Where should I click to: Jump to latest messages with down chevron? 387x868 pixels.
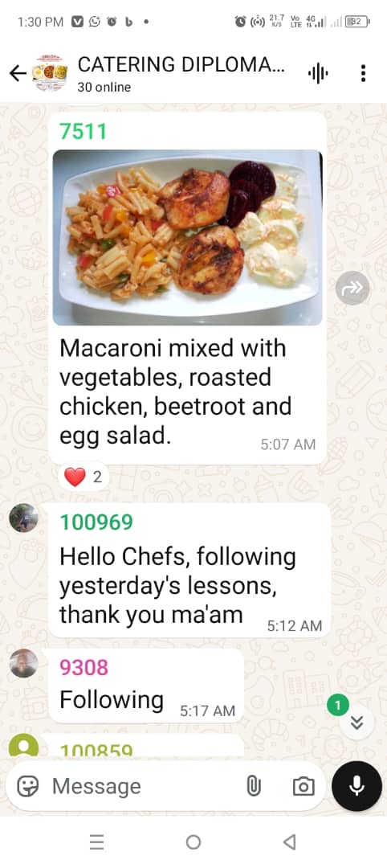tap(357, 723)
